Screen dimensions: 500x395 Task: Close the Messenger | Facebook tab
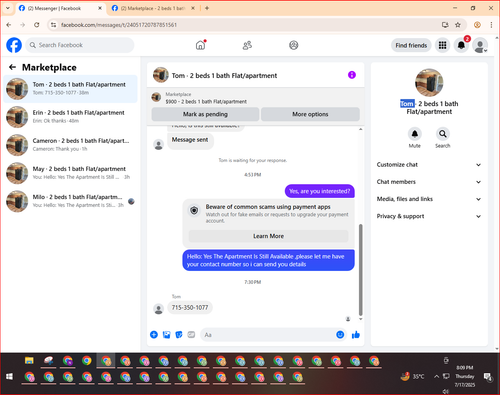click(x=100, y=8)
